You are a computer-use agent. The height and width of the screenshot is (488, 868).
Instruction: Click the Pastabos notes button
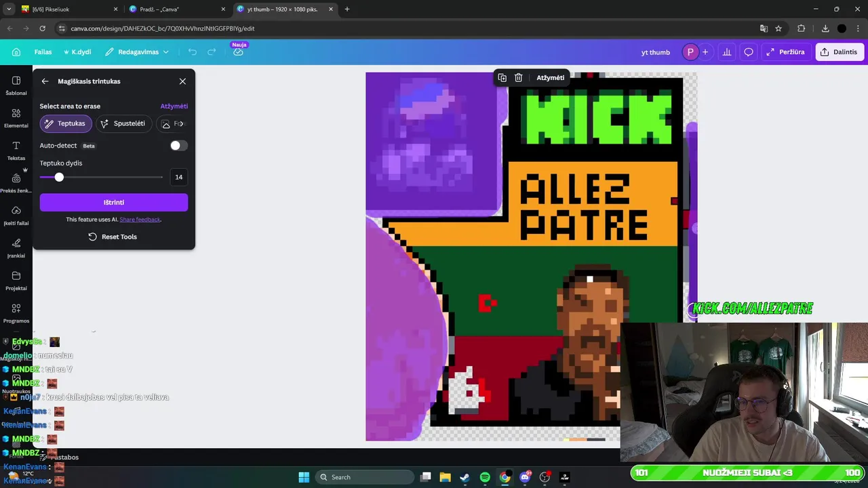[60, 457]
